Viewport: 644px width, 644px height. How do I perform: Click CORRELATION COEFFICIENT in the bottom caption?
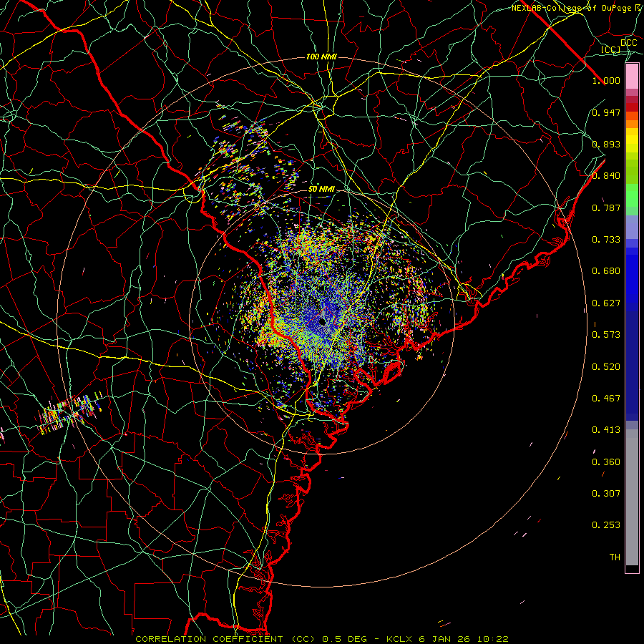click(209, 639)
